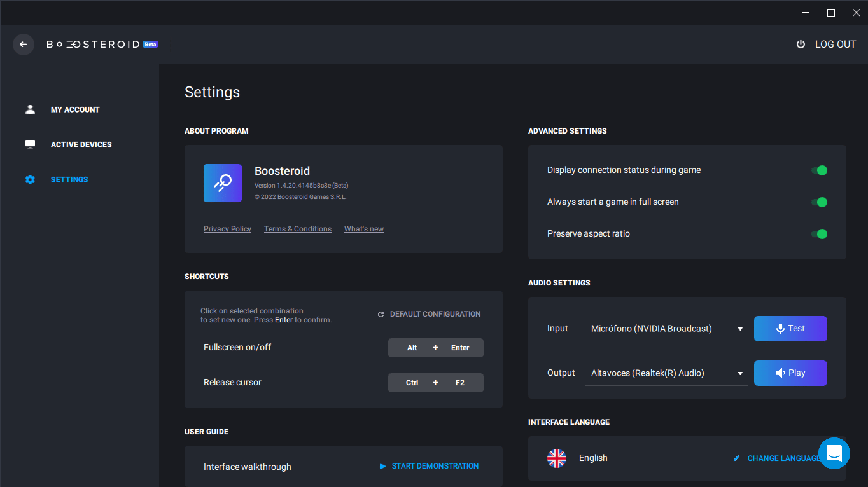868x487 pixels.
Task: Expand the audio Output device dropdown
Action: 666,373
